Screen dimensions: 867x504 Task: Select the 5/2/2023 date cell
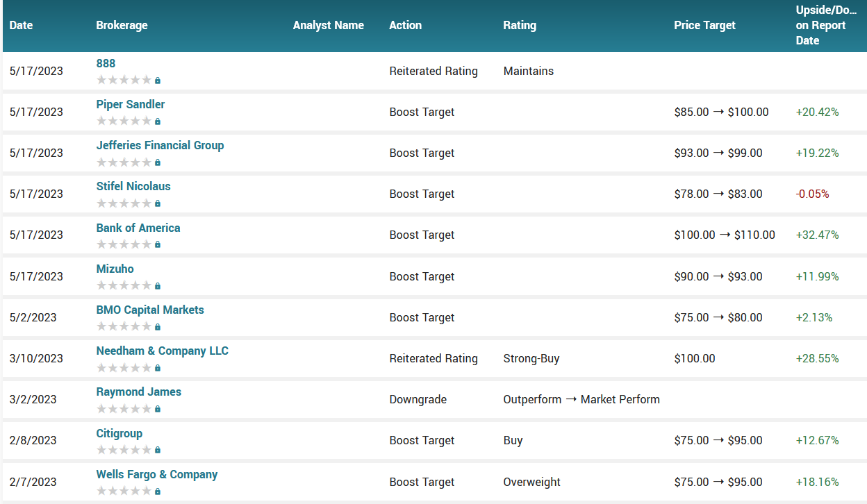tap(33, 317)
